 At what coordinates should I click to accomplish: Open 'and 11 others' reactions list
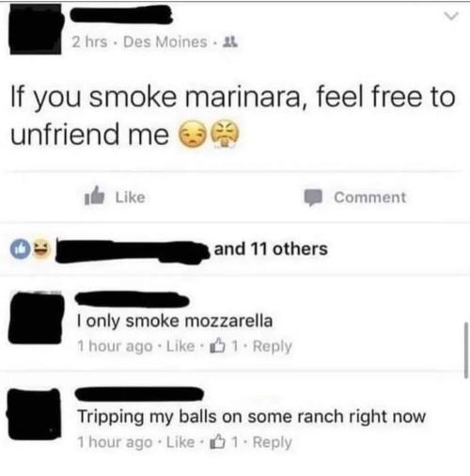[x=271, y=249]
